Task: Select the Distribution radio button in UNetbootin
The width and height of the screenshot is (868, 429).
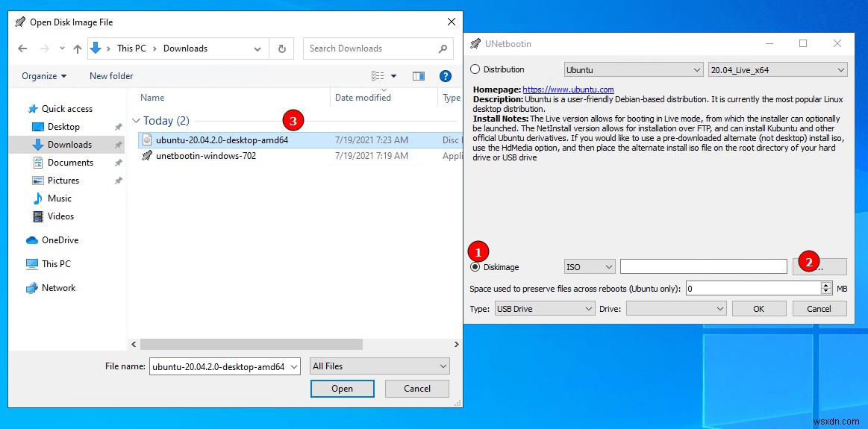Action: [x=475, y=69]
